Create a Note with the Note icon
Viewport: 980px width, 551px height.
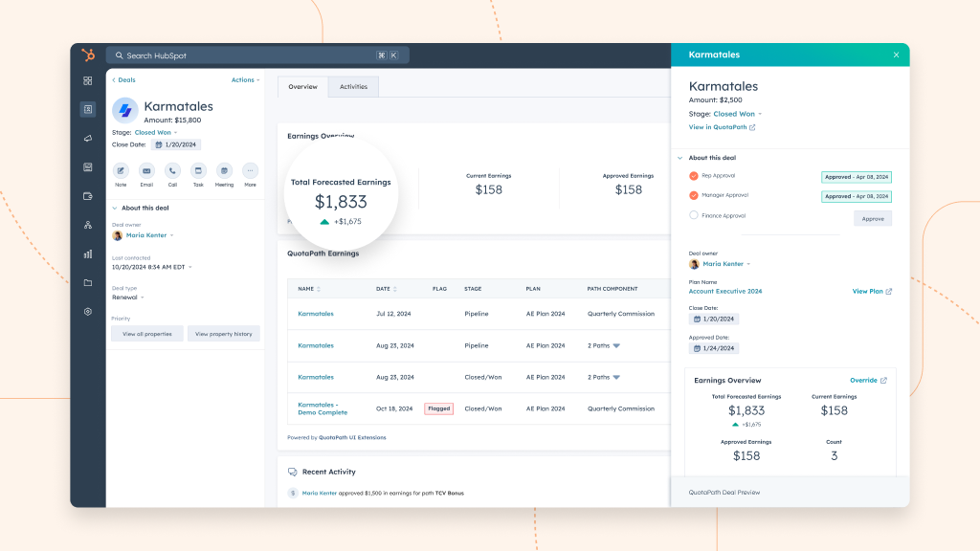[121, 170]
